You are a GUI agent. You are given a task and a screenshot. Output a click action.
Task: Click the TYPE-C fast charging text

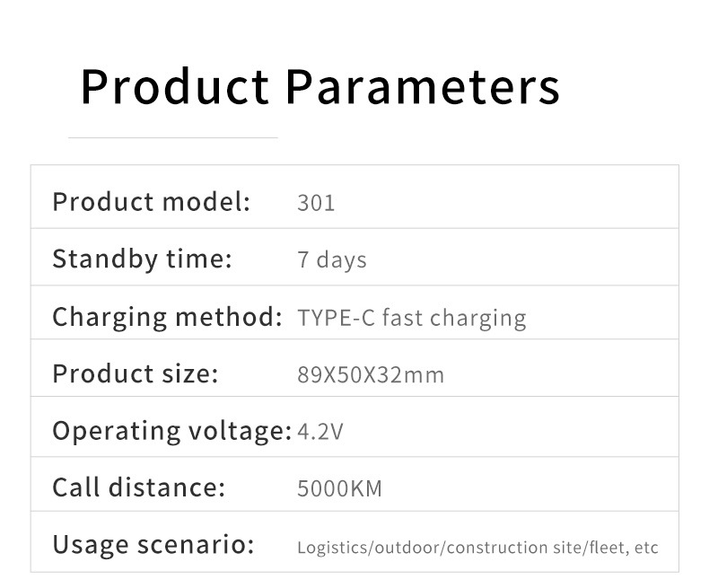(x=411, y=318)
